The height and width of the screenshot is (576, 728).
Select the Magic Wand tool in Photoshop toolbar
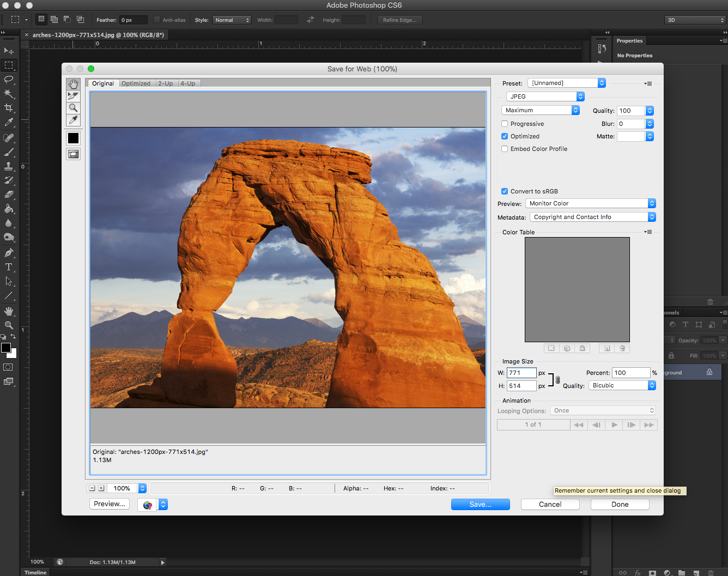(x=9, y=94)
